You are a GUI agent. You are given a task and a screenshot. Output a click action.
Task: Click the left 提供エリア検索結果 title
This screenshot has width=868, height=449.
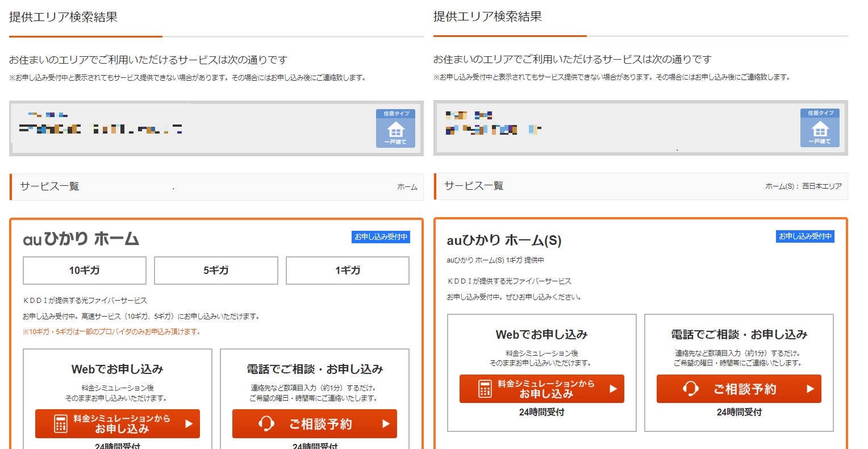click(x=63, y=17)
